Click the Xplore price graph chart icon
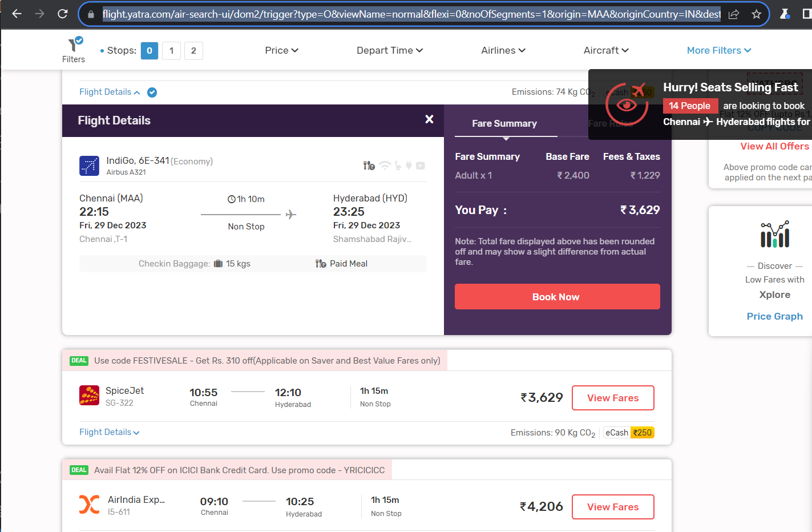Viewport: 812px width, 532px height. (775, 234)
